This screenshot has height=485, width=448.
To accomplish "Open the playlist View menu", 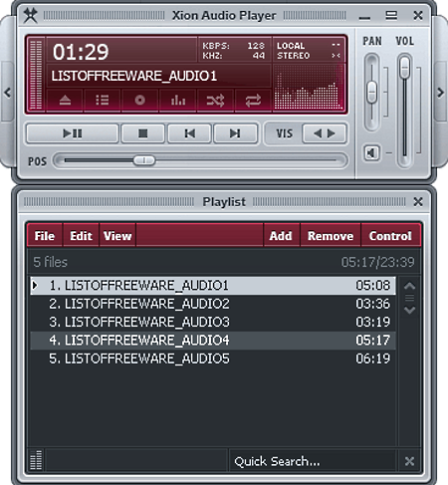I will point(117,236).
